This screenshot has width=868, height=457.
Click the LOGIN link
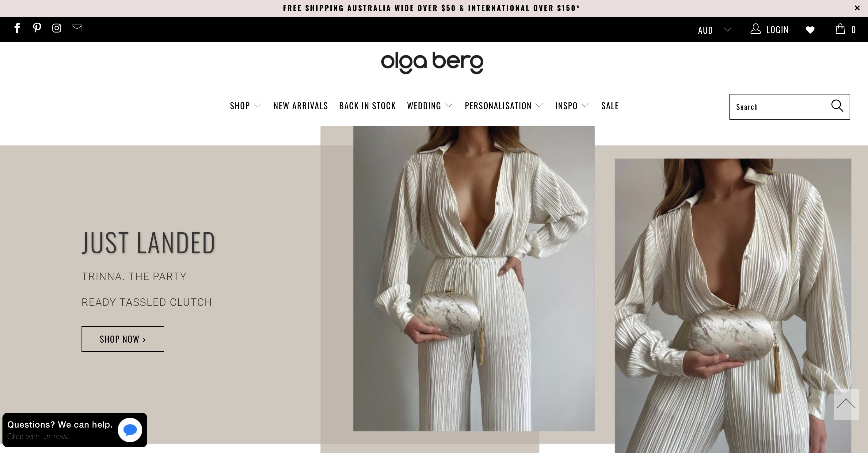(769, 29)
